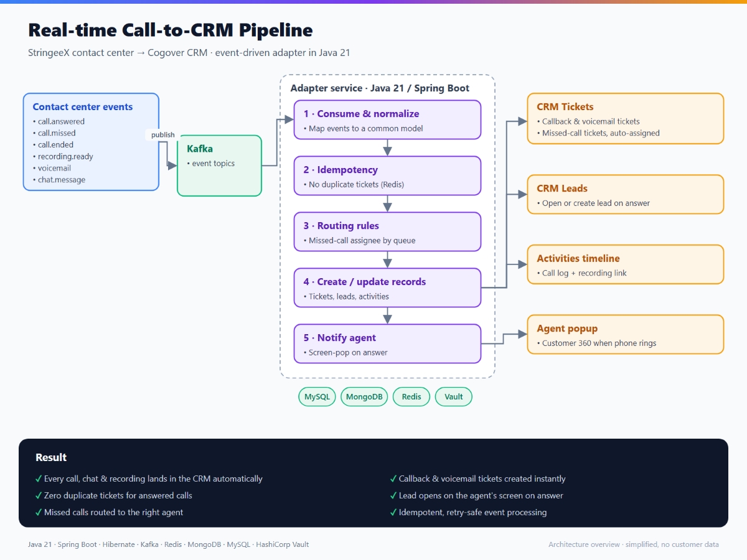Click the footer tech stack line starting "Java 21"
The height and width of the screenshot is (560, 747).
click(x=168, y=544)
